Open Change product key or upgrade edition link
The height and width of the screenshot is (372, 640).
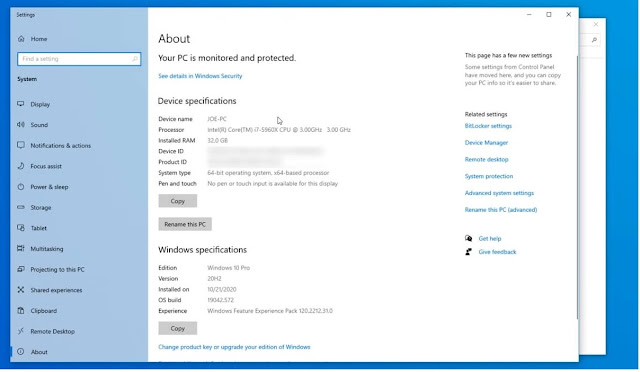click(234, 347)
